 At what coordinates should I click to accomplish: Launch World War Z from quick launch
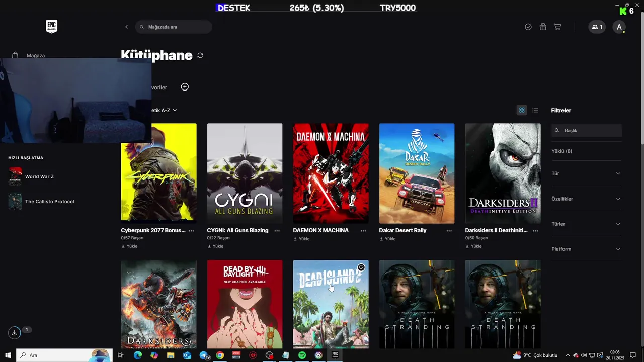click(x=39, y=176)
